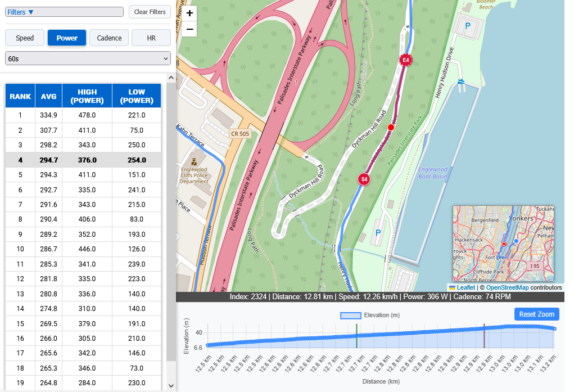This screenshot has width=574, height=392.
Task: Click the E4 segment end marker
Action: coord(405,60)
